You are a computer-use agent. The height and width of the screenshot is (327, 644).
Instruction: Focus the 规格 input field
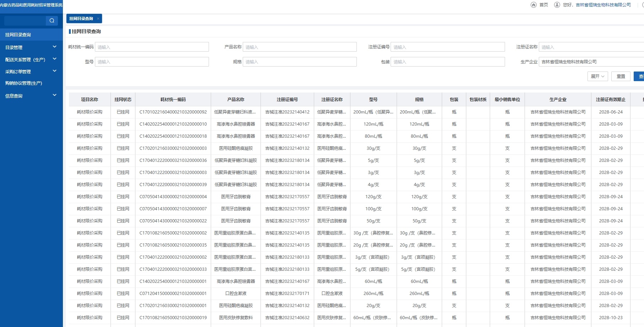(300, 62)
